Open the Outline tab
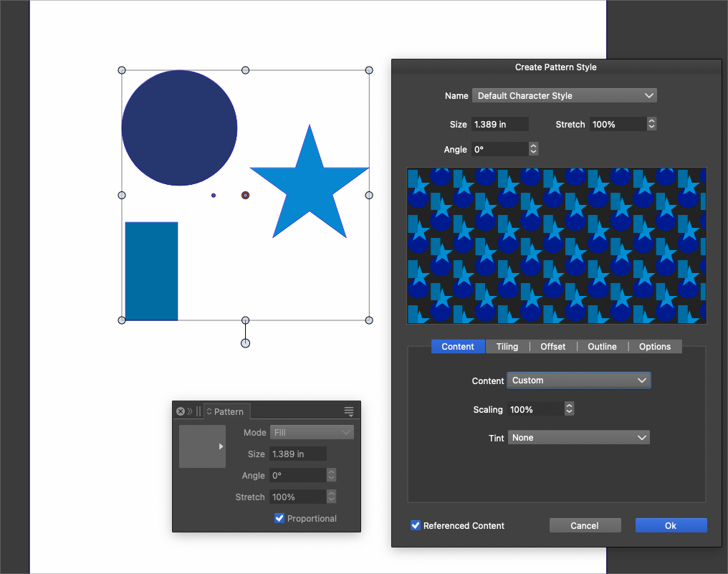Screen dimensions: 728x574 pos(602,347)
